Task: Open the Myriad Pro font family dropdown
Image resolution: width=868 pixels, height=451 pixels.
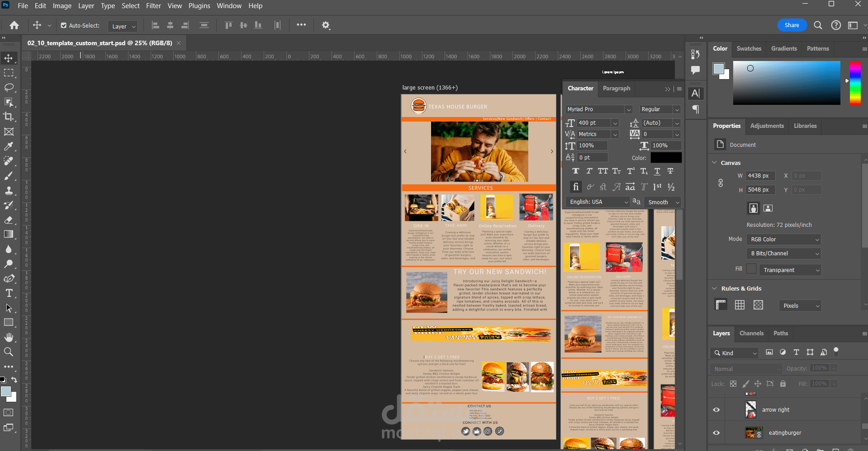Action: pos(598,109)
